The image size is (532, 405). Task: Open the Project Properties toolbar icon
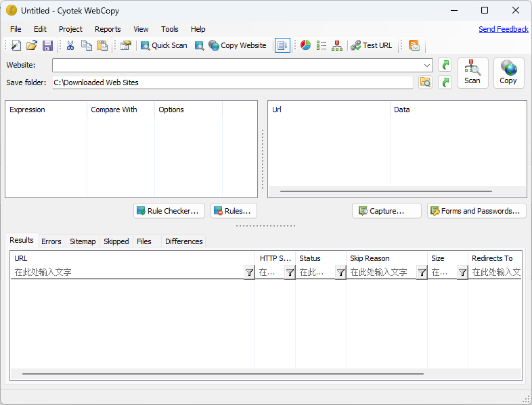click(125, 45)
